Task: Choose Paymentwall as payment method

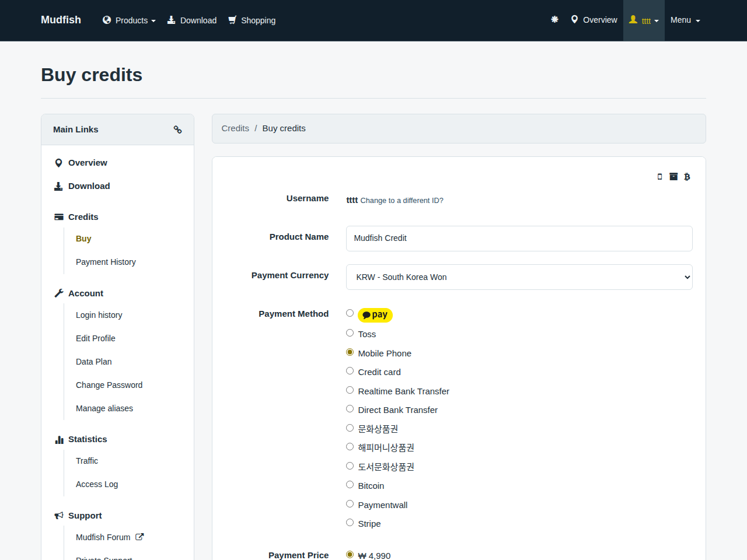Action: pyautogui.click(x=350, y=504)
